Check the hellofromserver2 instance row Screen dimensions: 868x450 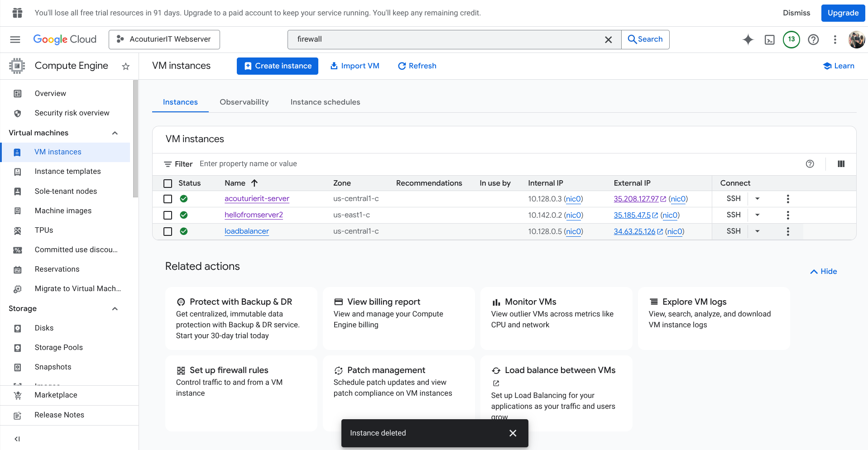point(168,215)
